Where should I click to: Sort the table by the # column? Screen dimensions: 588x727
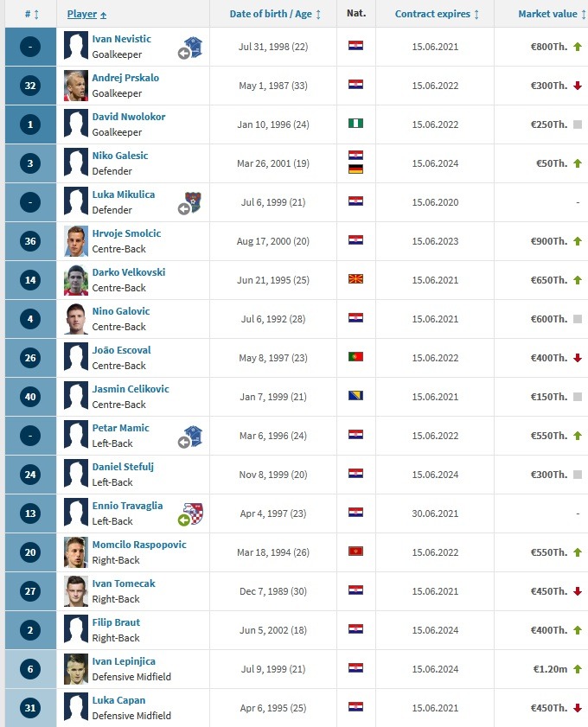(29, 14)
